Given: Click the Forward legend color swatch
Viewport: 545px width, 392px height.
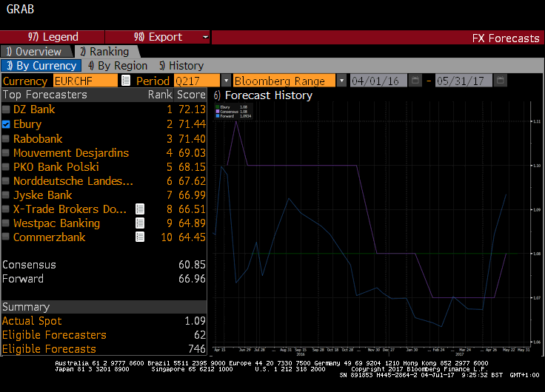Looking at the screenshot, I should [x=218, y=116].
